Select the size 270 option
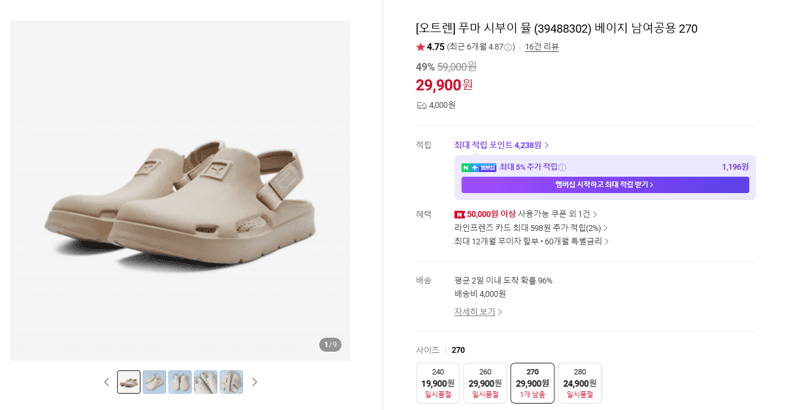Screen dimensions: 800x410 (533, 383)
